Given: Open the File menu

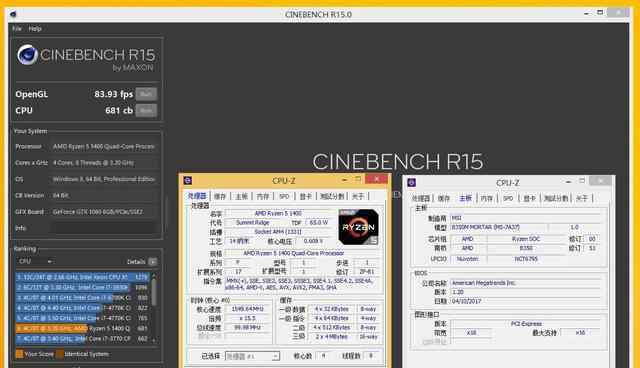Looking at the screenshot, I should (17, 29).
